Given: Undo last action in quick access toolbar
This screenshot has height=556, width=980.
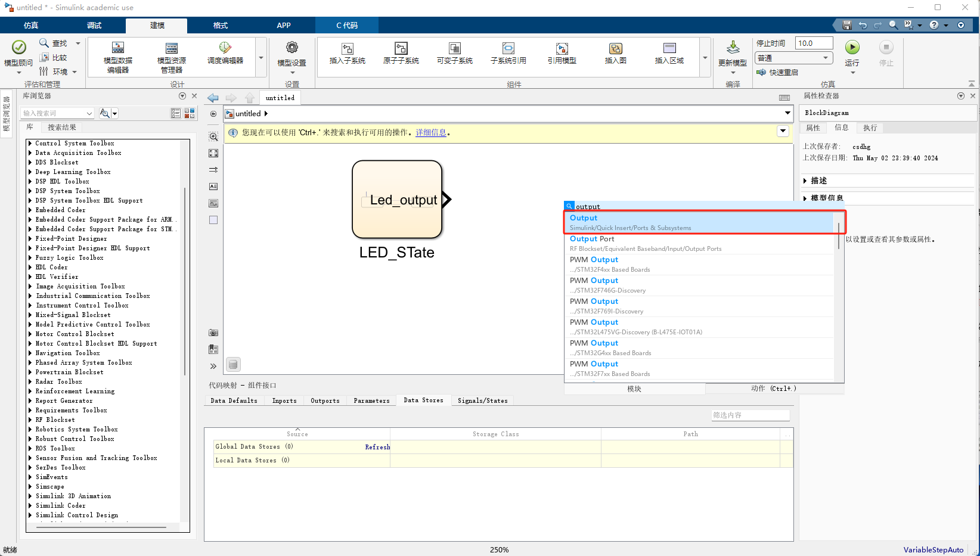Looking at the screenshot, I should coord(863,25).
